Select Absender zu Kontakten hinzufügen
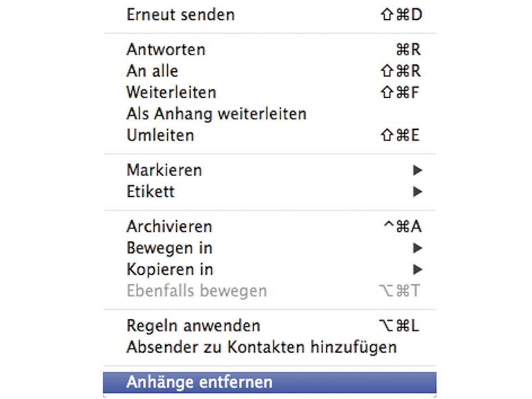The image size is (532, 399). pyautogui.click(x=261, y=347)
